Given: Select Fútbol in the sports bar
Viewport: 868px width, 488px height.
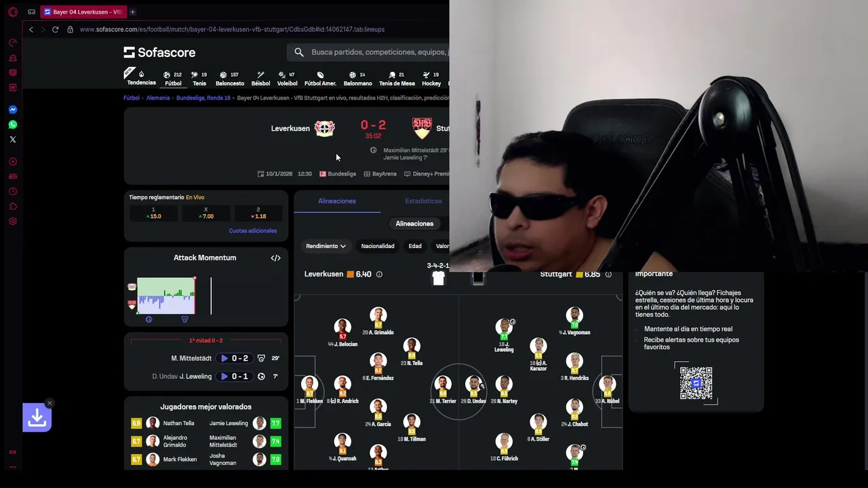Looking at the screenshot, I should (173, 79).
